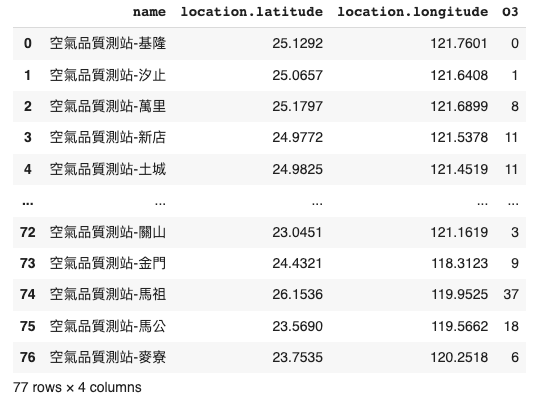
Task: Select row index 72
Action: tap(28, 232)
